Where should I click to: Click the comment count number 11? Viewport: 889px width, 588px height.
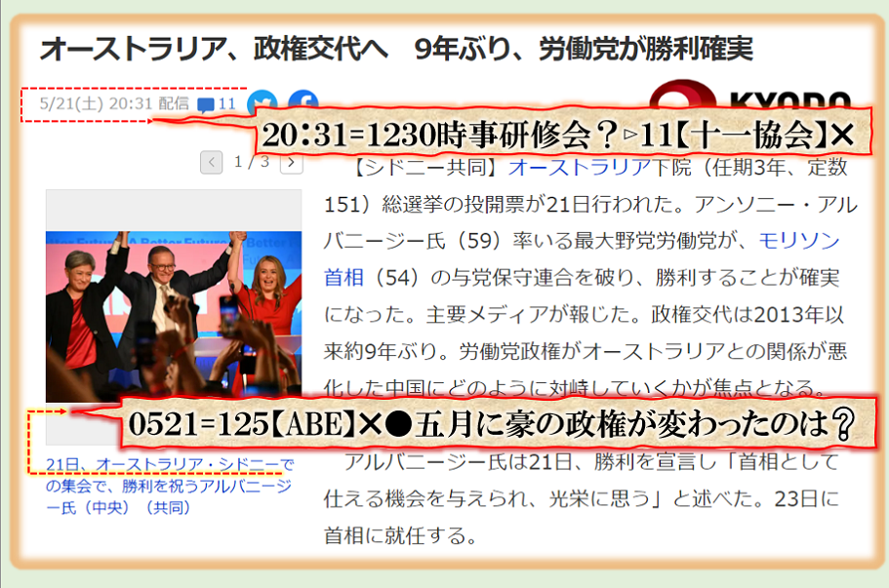coord(227,103)
